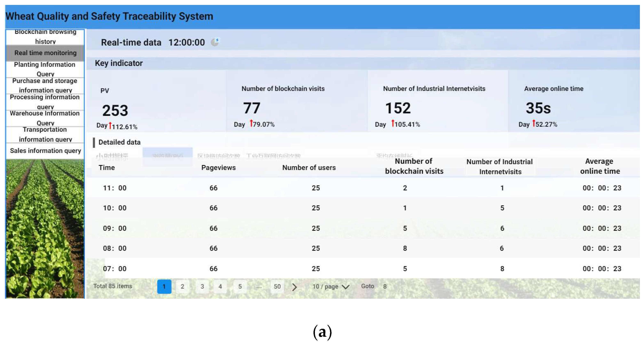Click the Goto page number input field

tap(384, 286)
